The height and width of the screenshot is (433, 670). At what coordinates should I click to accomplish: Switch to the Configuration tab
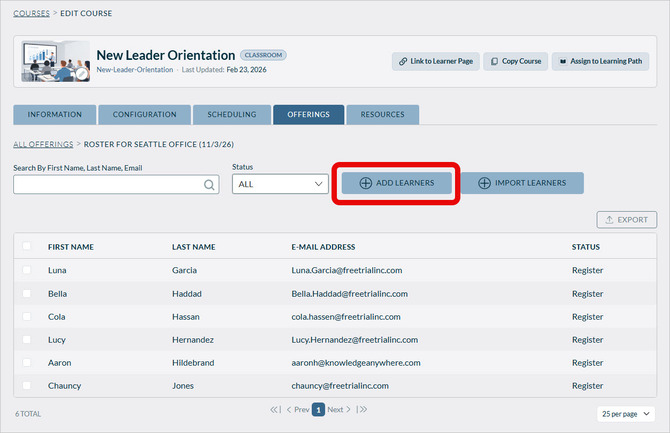tap(144, 115)
